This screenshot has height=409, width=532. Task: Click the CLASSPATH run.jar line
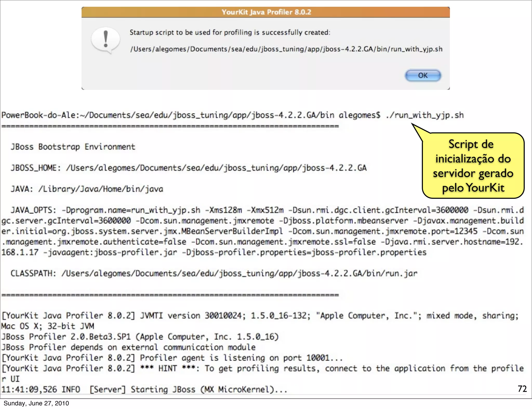tap(214, 273)
